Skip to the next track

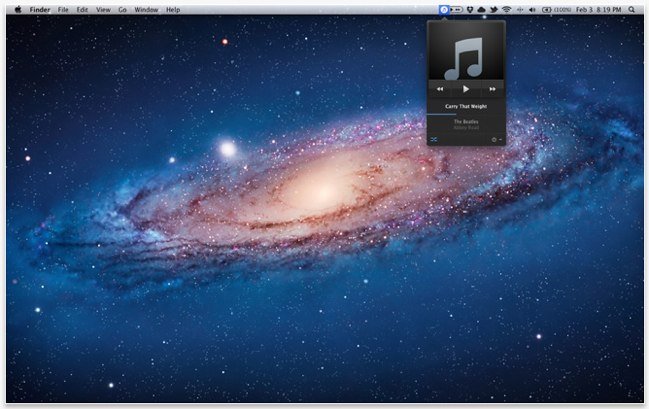pos(492,89)
